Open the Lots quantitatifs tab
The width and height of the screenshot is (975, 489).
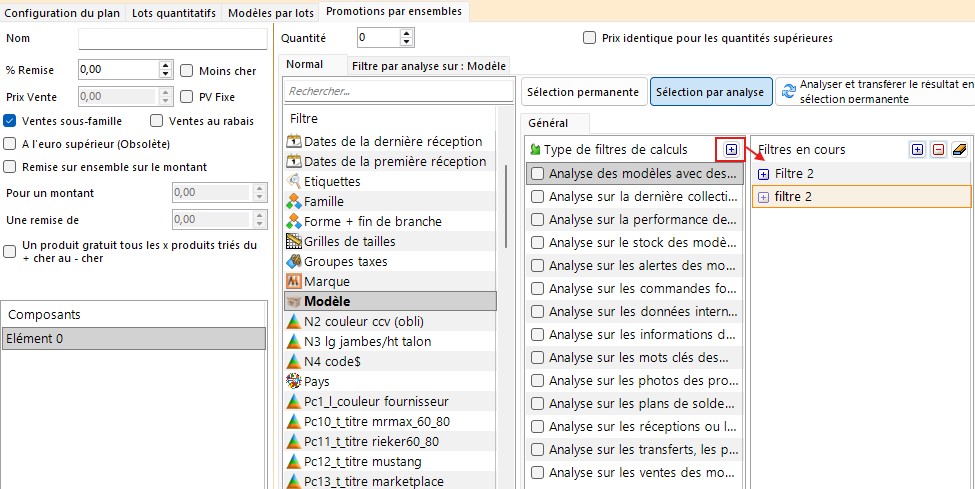[173, 13]
